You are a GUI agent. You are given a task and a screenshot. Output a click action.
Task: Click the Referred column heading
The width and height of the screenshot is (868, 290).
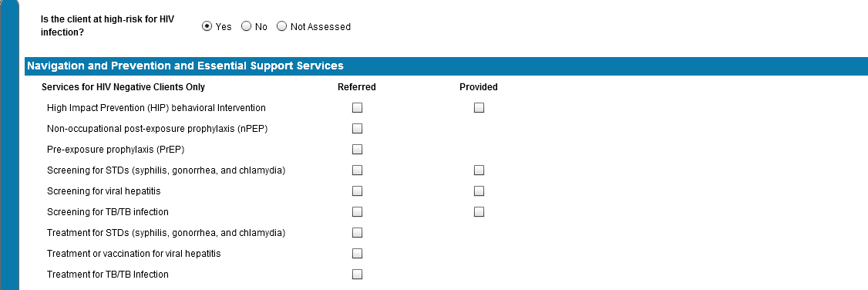356,87
